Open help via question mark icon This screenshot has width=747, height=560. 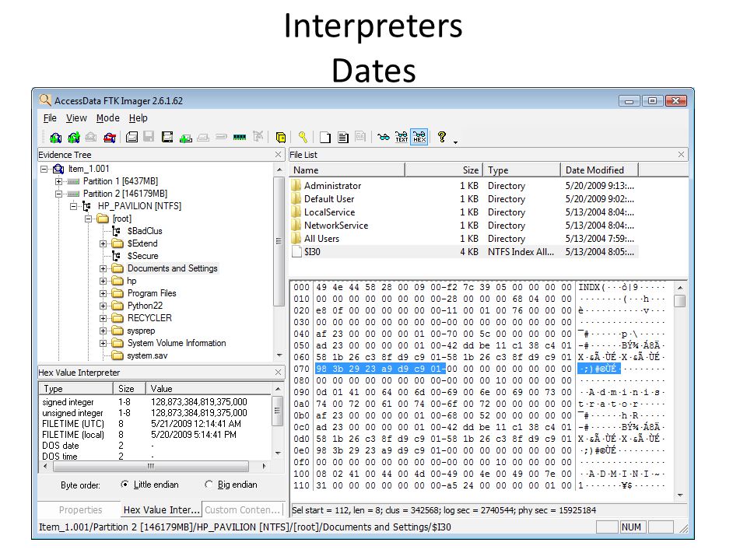click(x=442, y=137)
